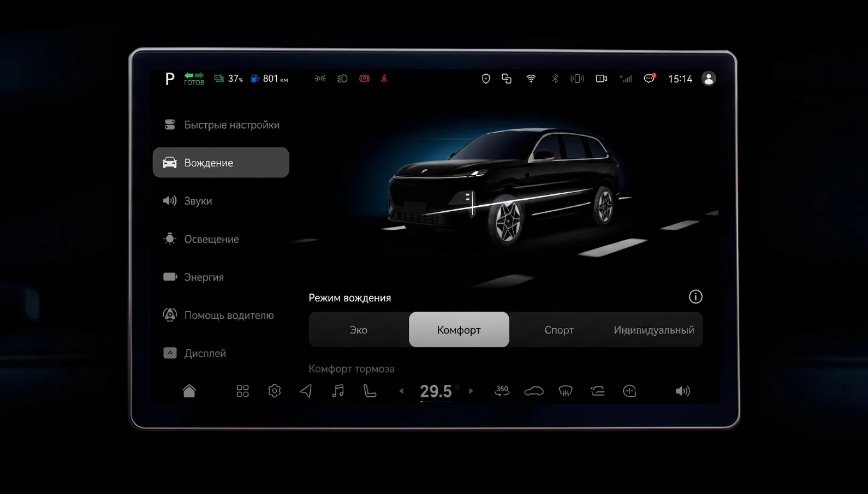Increase temperature with right arrow
868x494 pixels.
click(x=471, y=391)
